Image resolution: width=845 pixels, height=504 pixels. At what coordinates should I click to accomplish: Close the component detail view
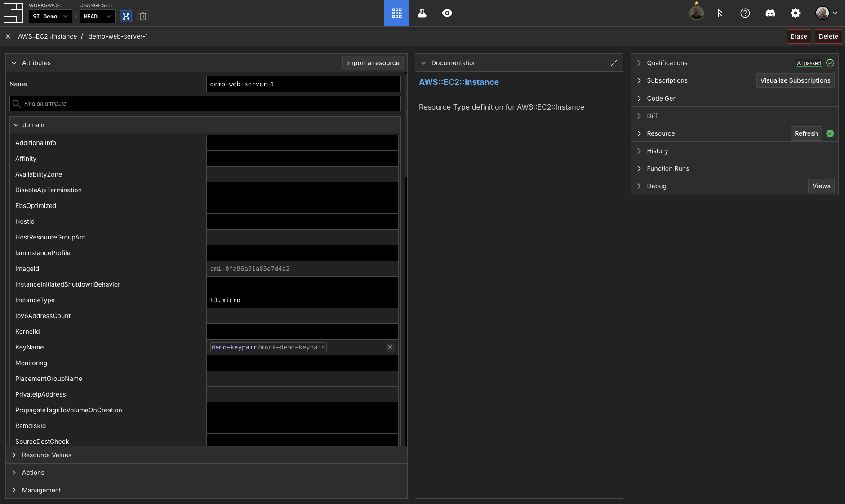click(x=8, y=36)
